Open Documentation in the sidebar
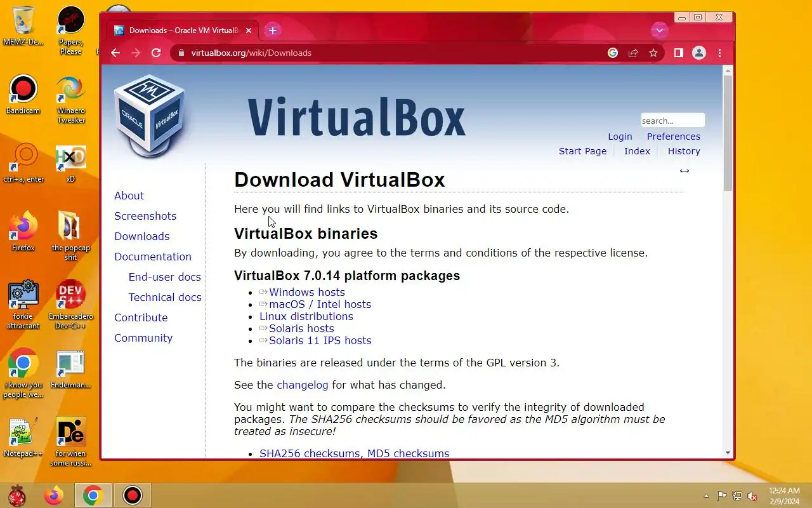812x508 pixels. tap(153, 257)
